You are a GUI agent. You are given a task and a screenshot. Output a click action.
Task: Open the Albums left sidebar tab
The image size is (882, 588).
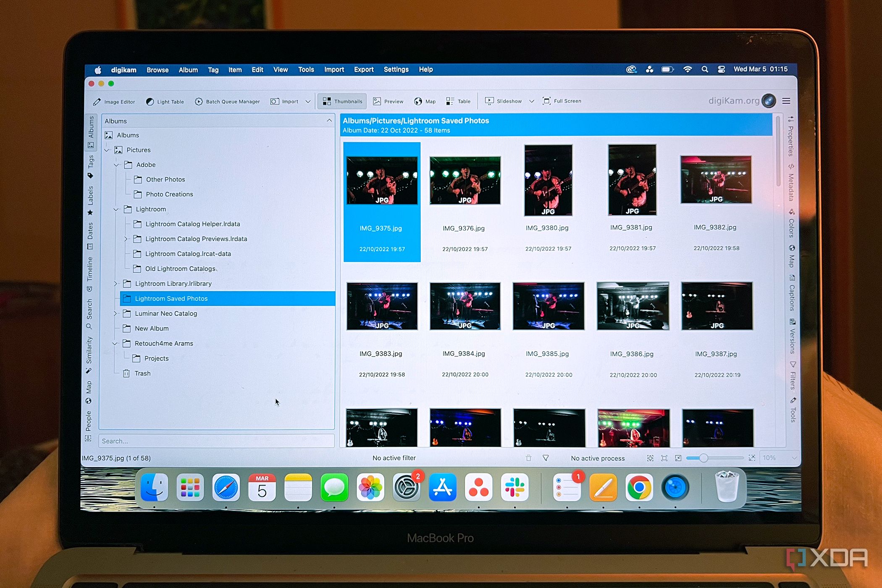[91, 132]
